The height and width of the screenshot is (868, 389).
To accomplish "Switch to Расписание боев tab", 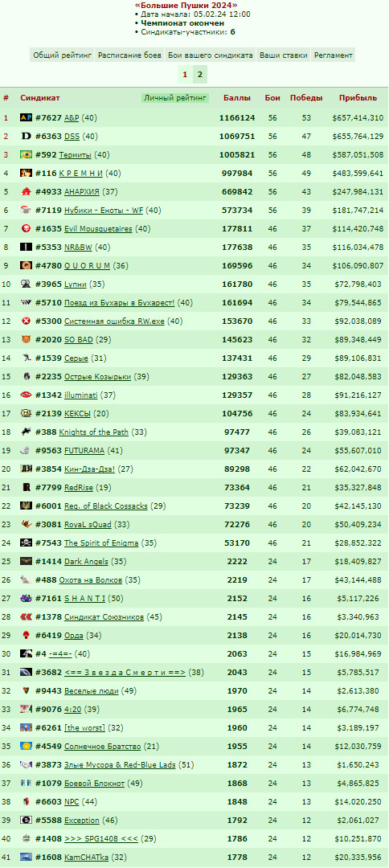I will coord(129,55).
